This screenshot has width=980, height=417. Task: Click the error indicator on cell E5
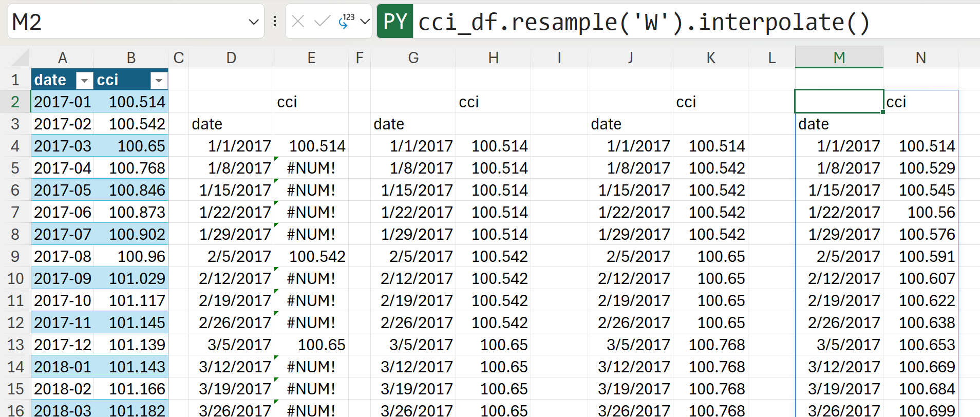(x=276, y=159)
